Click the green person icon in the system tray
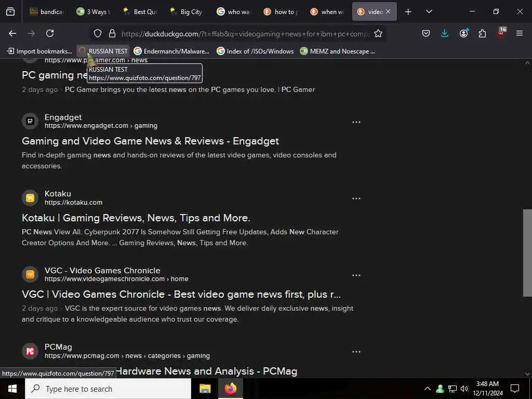Image resolution: width=532 pixels, height=399 pixels. click(440, 389)
